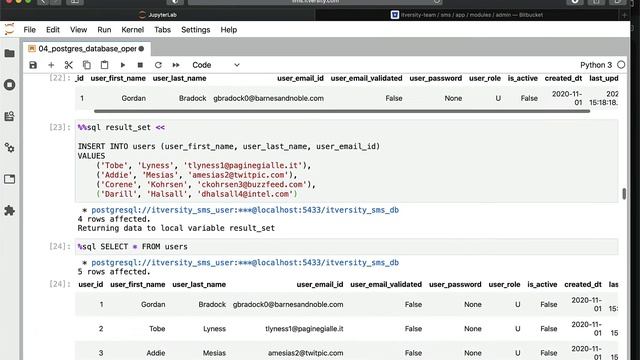Open the View menu
The height and width of the screenshot is (360, 640).
coord(78,30)
